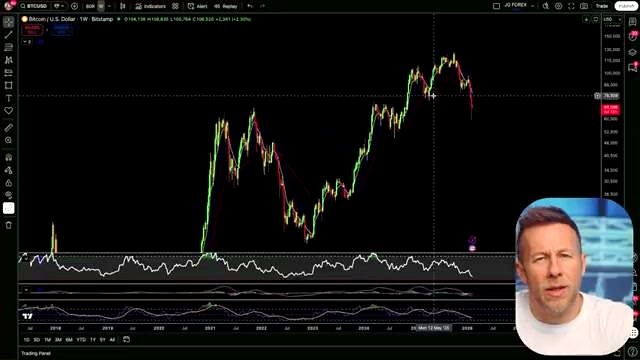Image resolution: width=640 pixels, height=360 pixels.
Task: Open chart settings gear icon
Action: tap(558, 6)
